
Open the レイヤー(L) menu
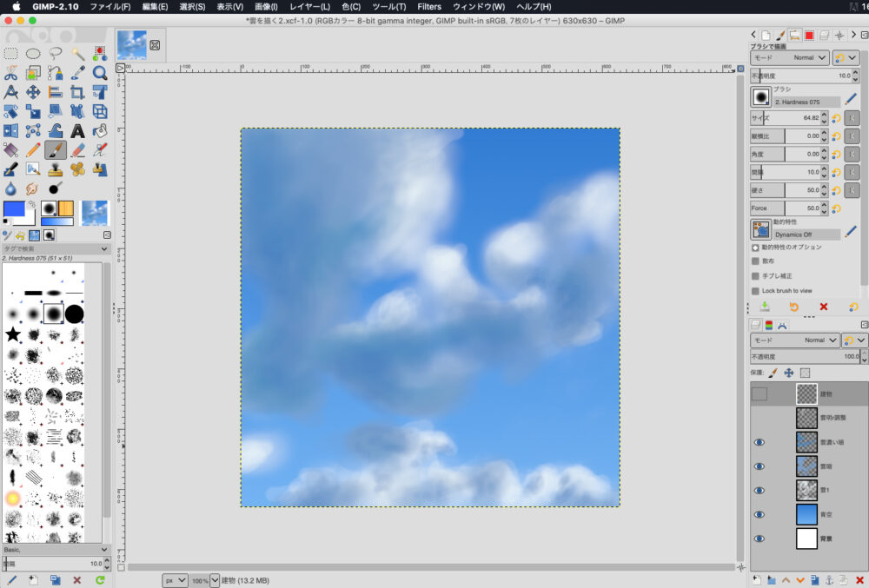click(309, 6)
